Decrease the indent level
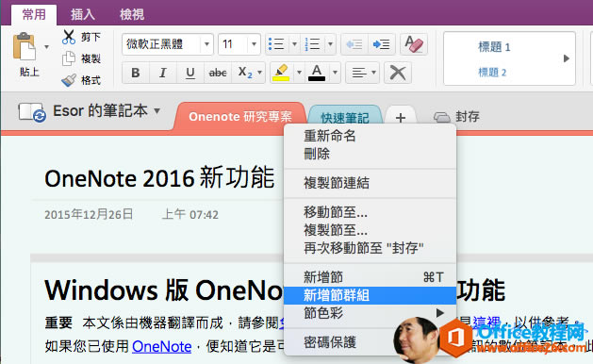The height and width of the screenshot is (364, 593). pos(354,44)
